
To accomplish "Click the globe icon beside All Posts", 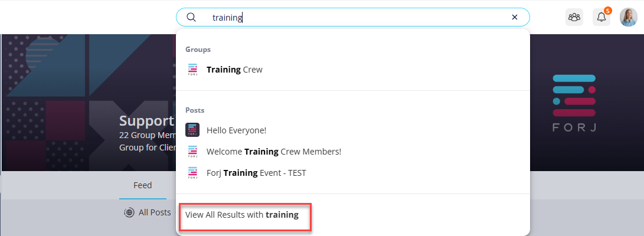I will pyautogui.click(x=129, y=212).
